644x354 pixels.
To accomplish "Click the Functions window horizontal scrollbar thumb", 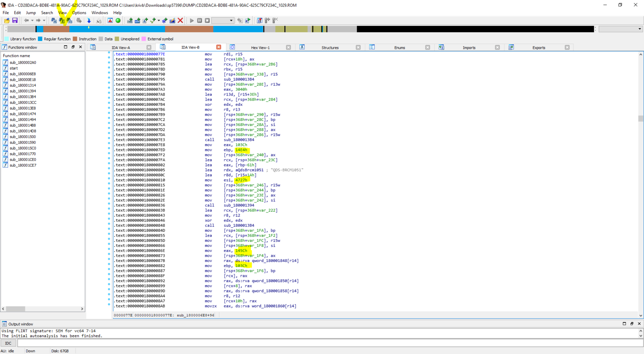I will [x=15, y=309].
